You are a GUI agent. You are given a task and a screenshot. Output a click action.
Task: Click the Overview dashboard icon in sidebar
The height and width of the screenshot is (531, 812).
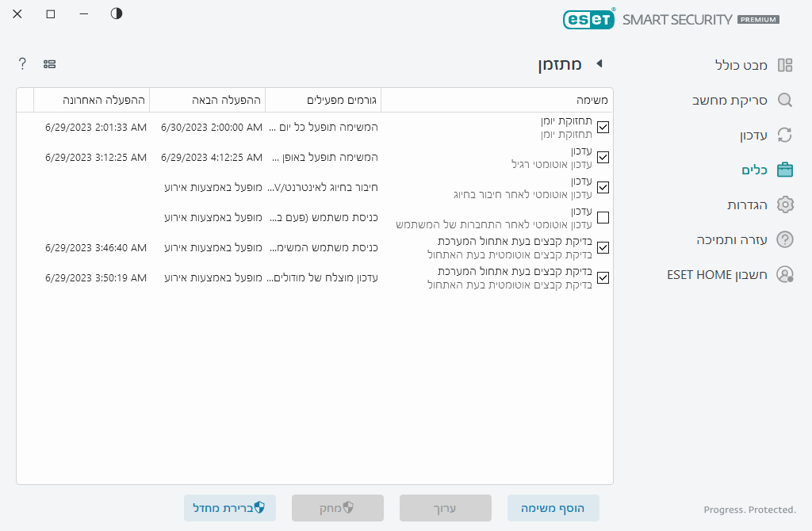tap(785, 65)
